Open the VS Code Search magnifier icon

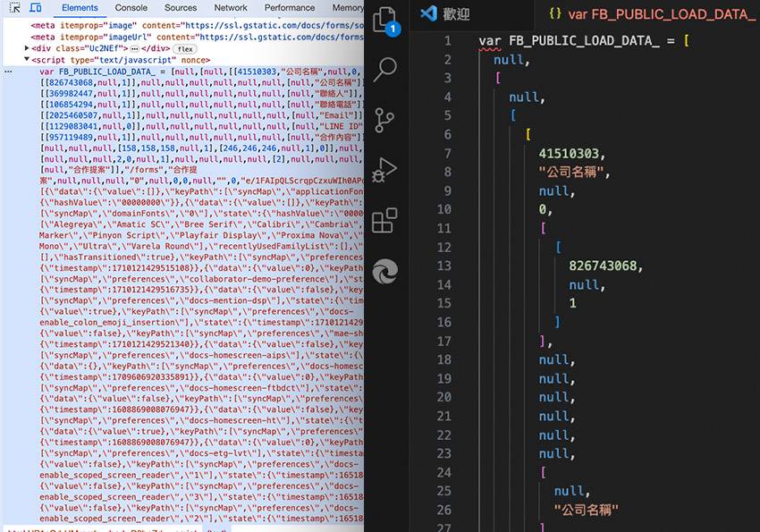click(x=385, y=70)
